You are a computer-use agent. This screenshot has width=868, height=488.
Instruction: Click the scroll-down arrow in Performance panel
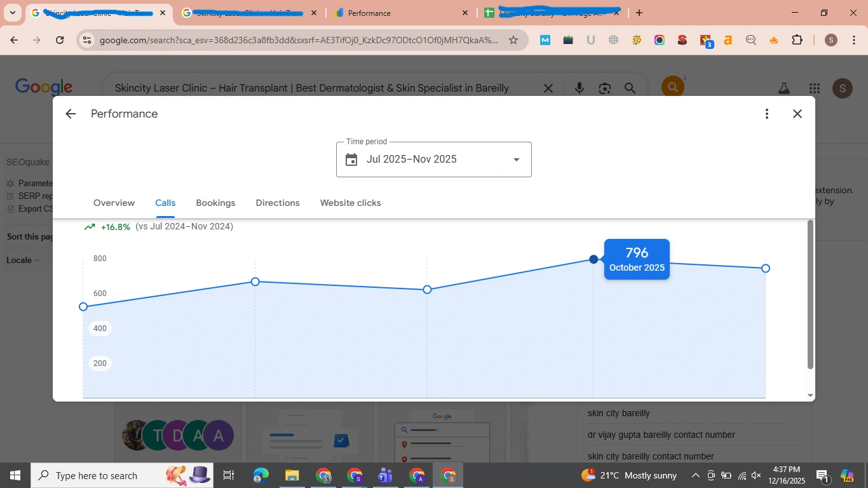(x=810, y=395)
